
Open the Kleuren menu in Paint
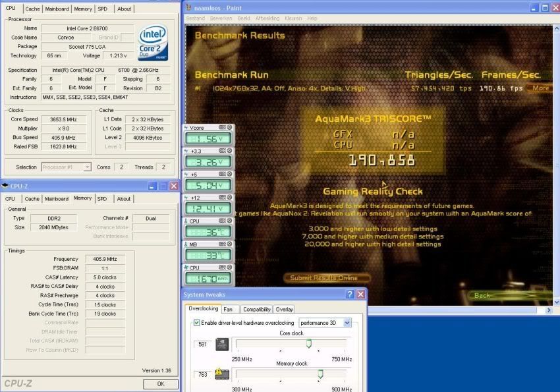click(293, 18)
